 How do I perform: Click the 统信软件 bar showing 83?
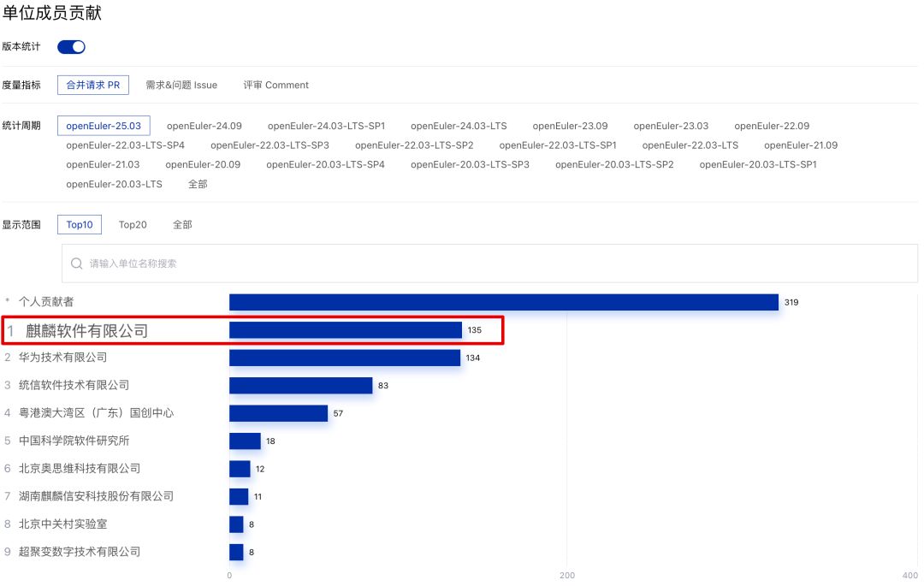[300, 385]
